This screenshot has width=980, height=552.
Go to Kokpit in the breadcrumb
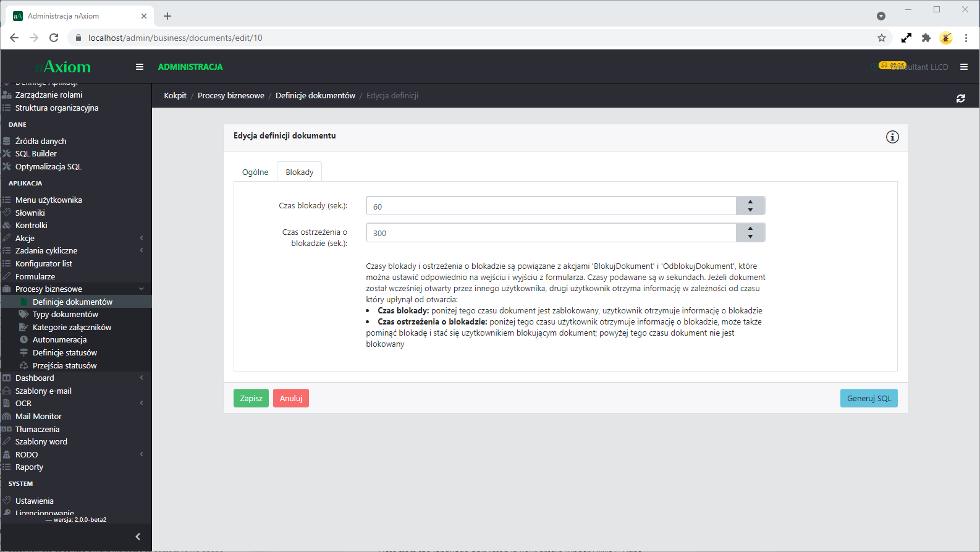point(175,95)
